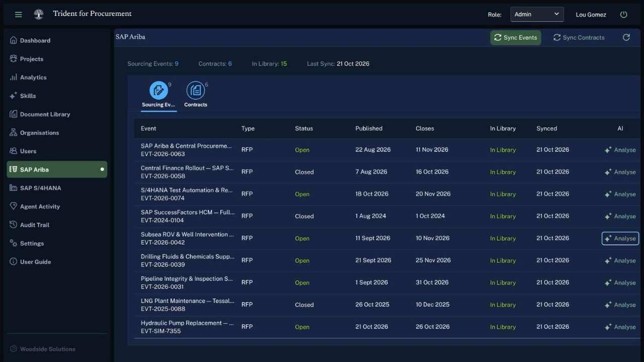This screenshot has width=644, height=362.
Task: Click the Closes column header
Action: pos(425,128)
